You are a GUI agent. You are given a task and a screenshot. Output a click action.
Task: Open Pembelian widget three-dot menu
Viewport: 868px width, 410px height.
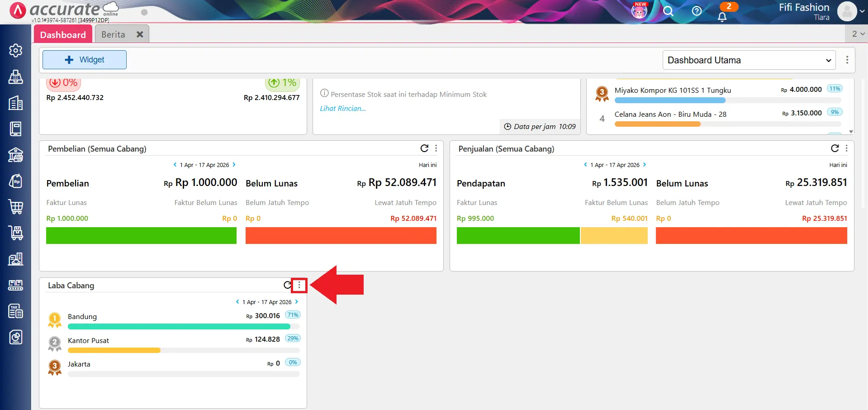(x=436, y=148)
